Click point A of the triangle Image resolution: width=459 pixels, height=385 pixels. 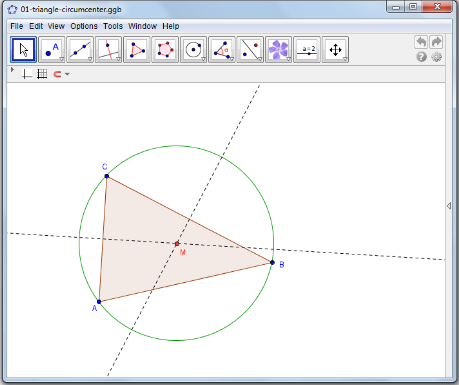[99, 302]
